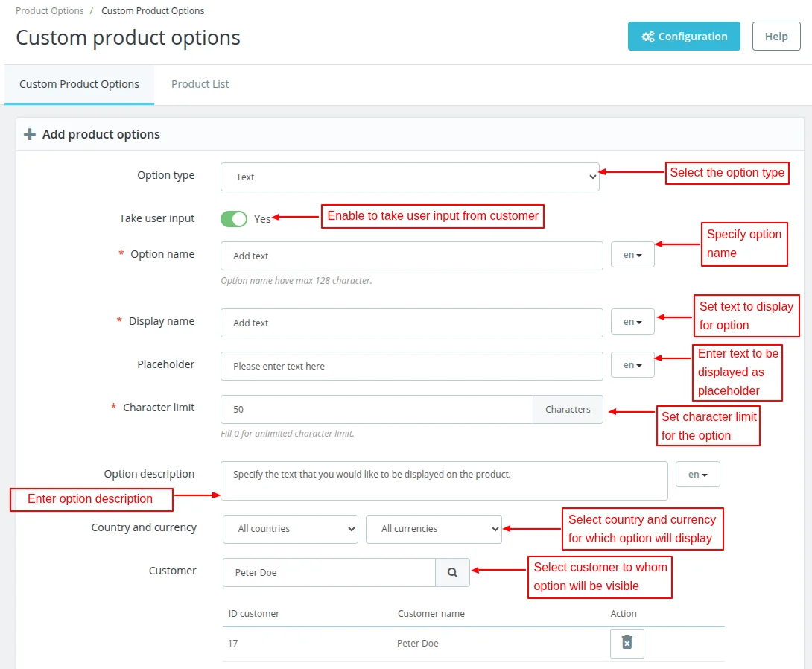Delete Peter Doe using the trash icon
This screenshot has width=812, height=669.
627,642
